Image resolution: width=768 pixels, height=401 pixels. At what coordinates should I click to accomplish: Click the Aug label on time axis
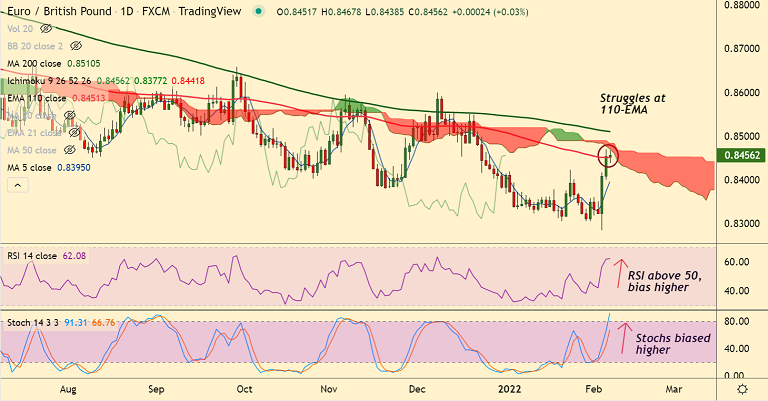pos(68,389)
